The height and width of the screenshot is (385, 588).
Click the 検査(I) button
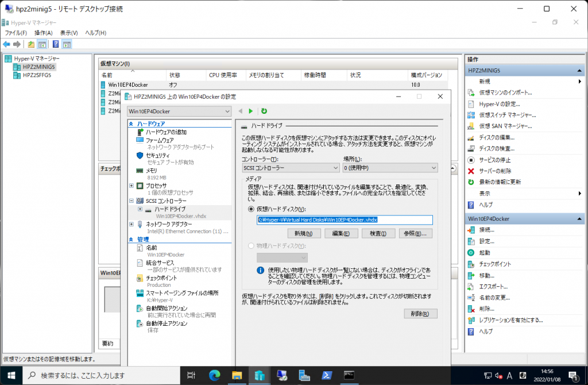tap(378, 233)
